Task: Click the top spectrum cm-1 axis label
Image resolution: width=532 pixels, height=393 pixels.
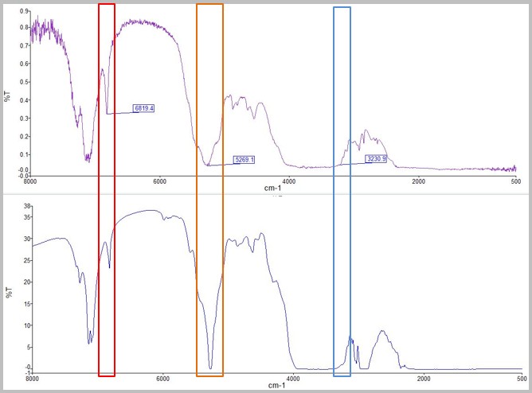Action: click(272, 188)
